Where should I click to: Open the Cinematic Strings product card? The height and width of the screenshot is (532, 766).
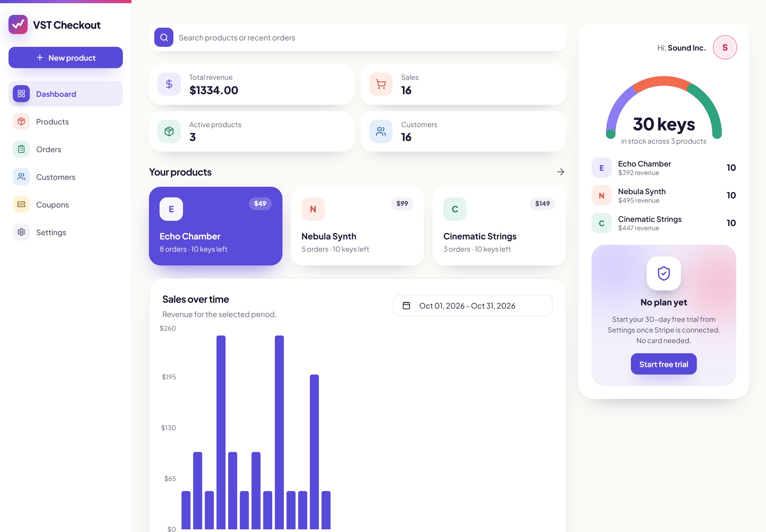point(499,226)
